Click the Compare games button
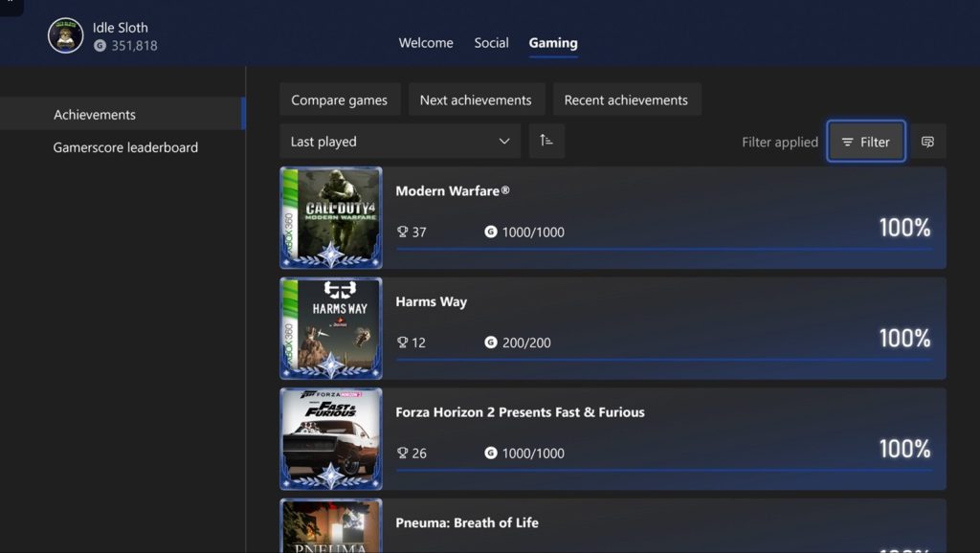Viewport: 980px width, 553px height. (340, 100)
